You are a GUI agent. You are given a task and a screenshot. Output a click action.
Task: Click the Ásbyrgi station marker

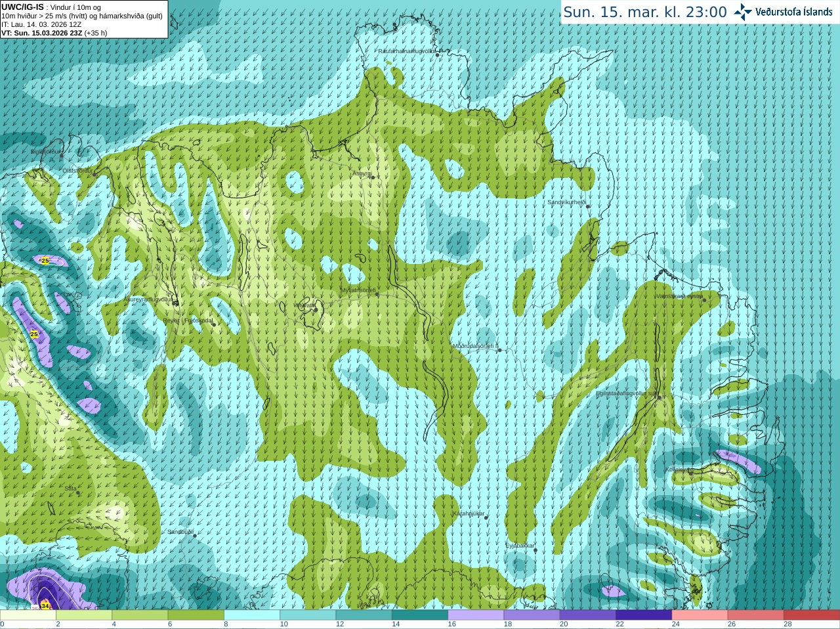[x=372, y=177]
